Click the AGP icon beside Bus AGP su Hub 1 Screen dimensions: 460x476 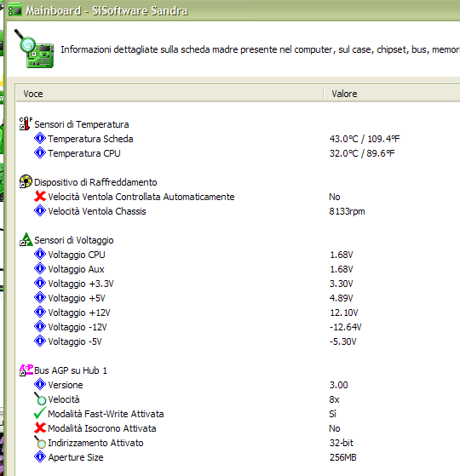pos(26,370)
